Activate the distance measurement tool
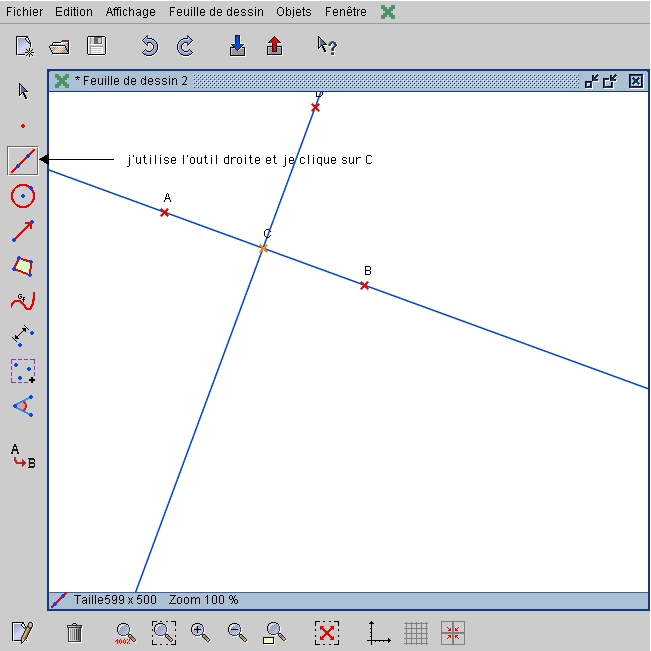The height and width of the screenshot is (651, 651). tap(23, 336)
